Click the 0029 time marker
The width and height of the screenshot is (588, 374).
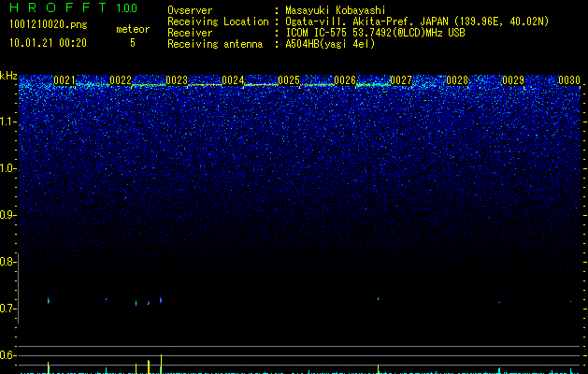click(513, 80)
